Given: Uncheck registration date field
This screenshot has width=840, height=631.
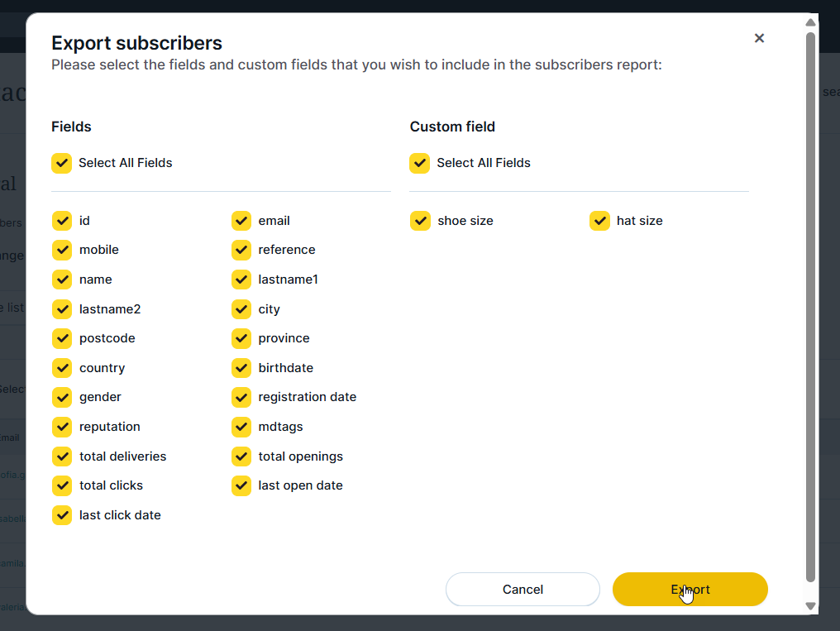Looking at the screenshot, I should coord(241,397).
